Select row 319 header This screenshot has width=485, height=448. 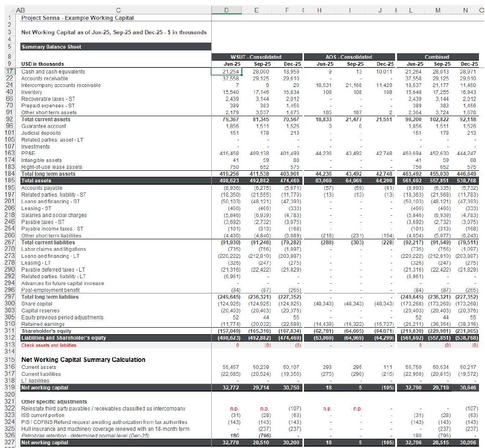pos(9,387)
